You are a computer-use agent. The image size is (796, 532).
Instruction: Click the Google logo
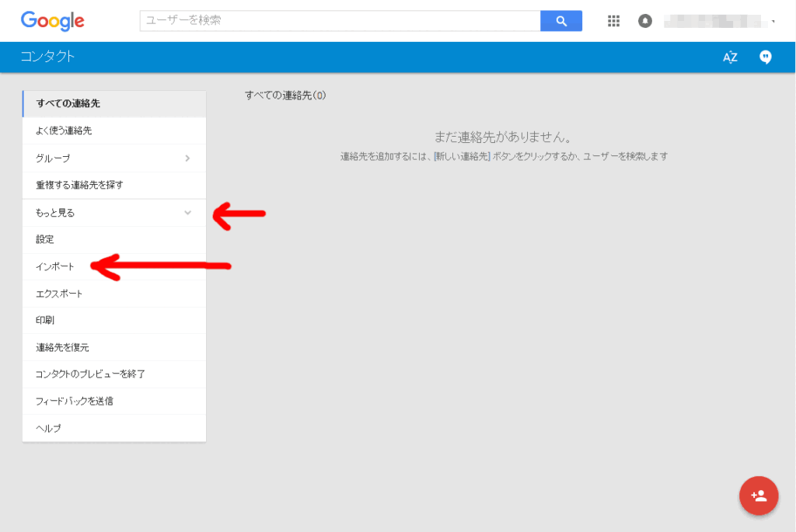(52, 21)
